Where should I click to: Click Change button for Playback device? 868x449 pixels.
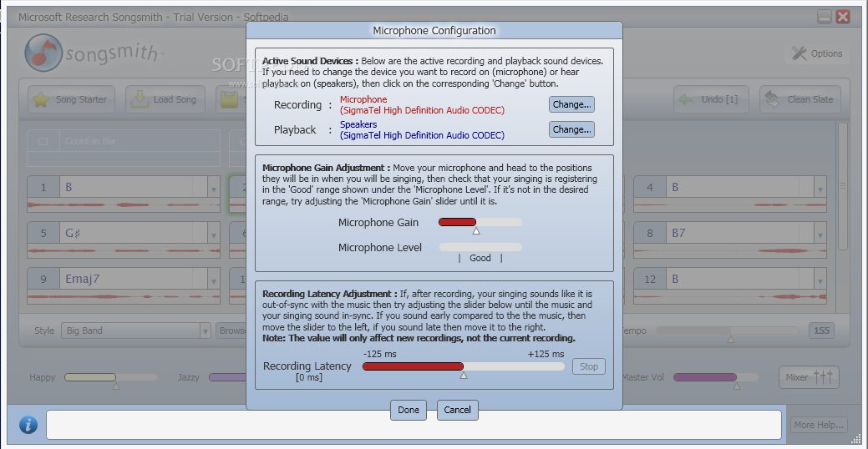tap(571, 129)
